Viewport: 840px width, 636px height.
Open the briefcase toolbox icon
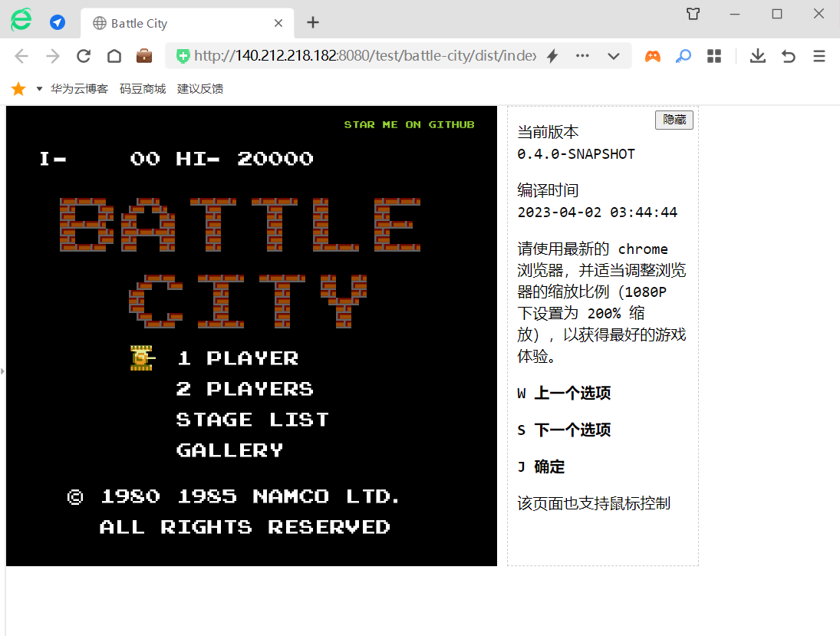pos(144,56)
